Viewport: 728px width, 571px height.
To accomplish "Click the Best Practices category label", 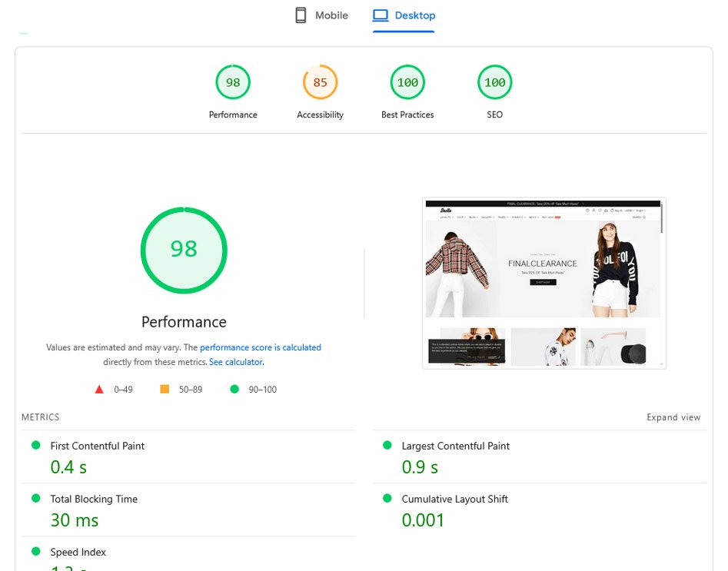I will click(x=407, y=115).
